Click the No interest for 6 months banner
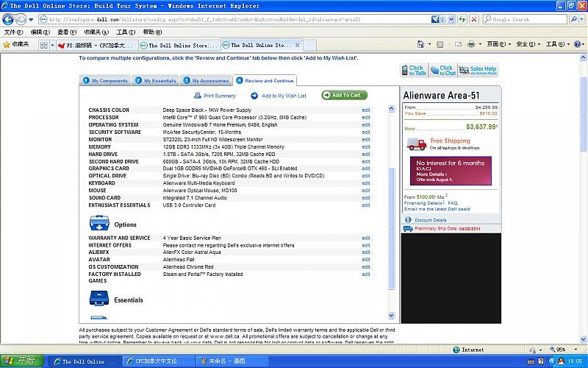The height and width of the screenshot is (368, 588). [451, 171]
